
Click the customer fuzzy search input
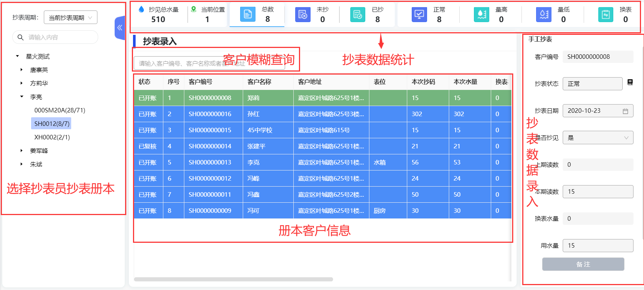(209, 63)
